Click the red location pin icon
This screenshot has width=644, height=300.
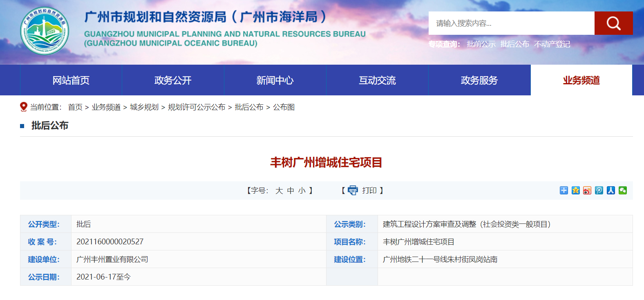coord(24,107)
